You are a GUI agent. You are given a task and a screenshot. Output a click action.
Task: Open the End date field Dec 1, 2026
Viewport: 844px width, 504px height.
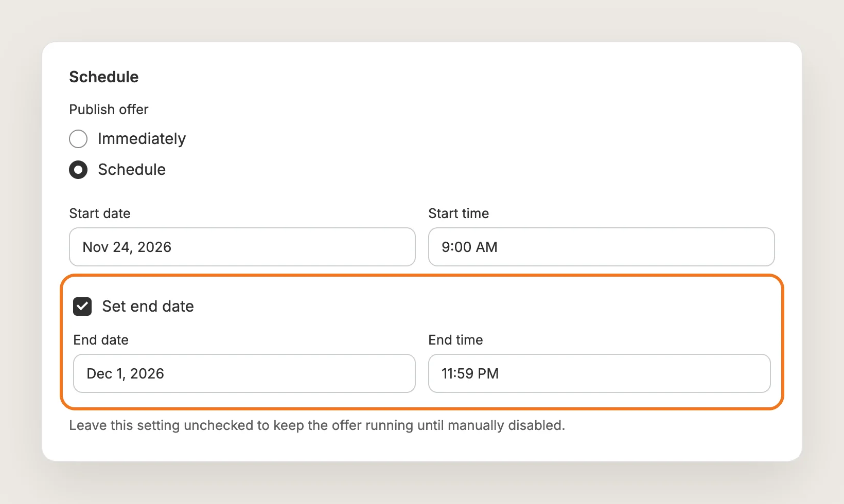(244, 373)
